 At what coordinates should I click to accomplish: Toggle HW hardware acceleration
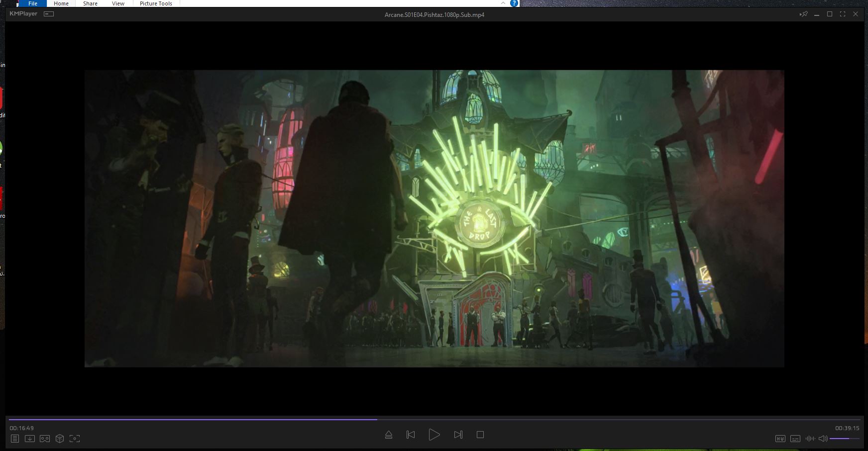780,439
